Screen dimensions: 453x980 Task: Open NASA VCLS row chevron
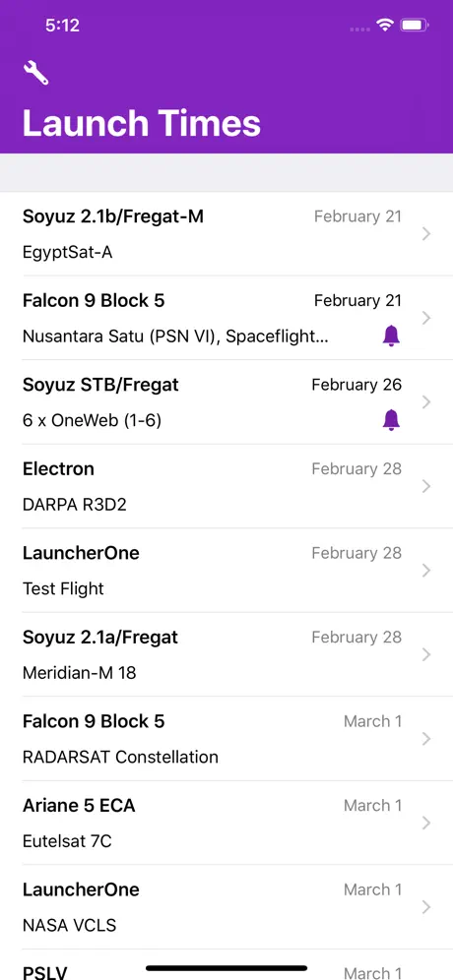426,907
